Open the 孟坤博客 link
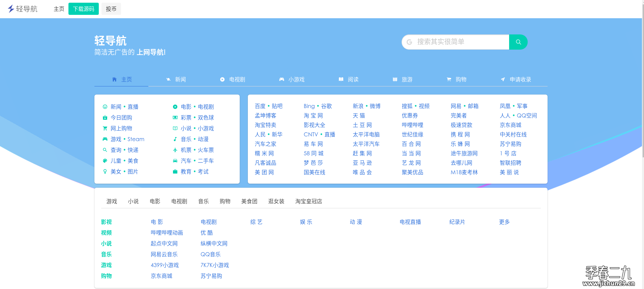The height and width of the screenshot is (289, 644). (x=266, y=115)
